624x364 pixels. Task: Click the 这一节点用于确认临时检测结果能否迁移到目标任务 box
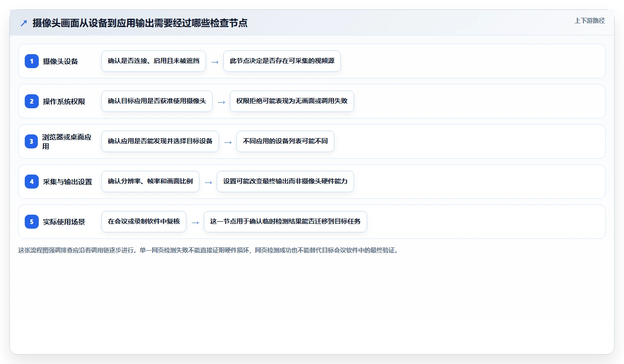pyautogui.click(x=285, y=222)
